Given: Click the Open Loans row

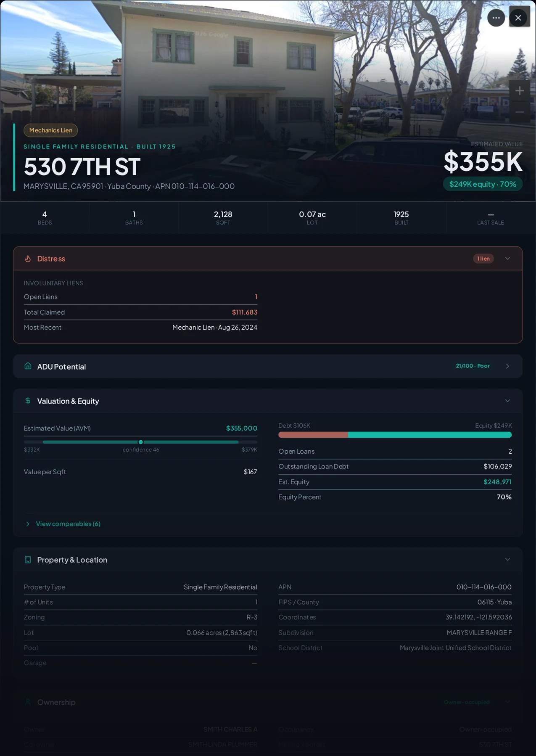Looking at the screenshot, I should tap(395, 452).
